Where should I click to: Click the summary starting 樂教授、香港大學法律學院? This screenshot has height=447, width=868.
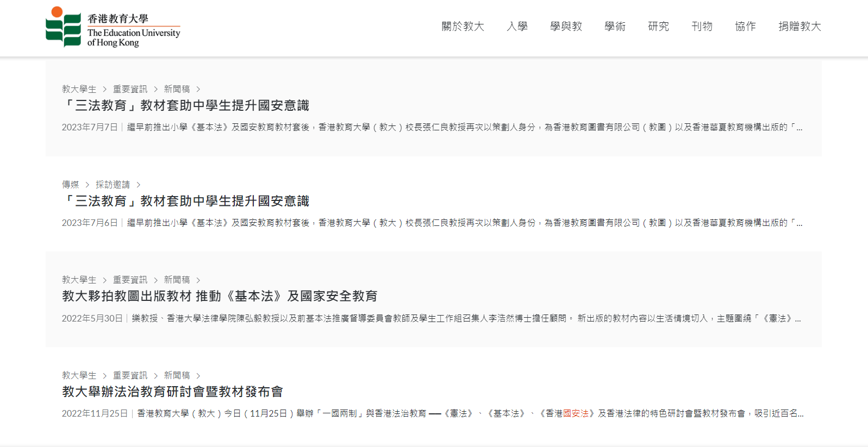(466, 318)
